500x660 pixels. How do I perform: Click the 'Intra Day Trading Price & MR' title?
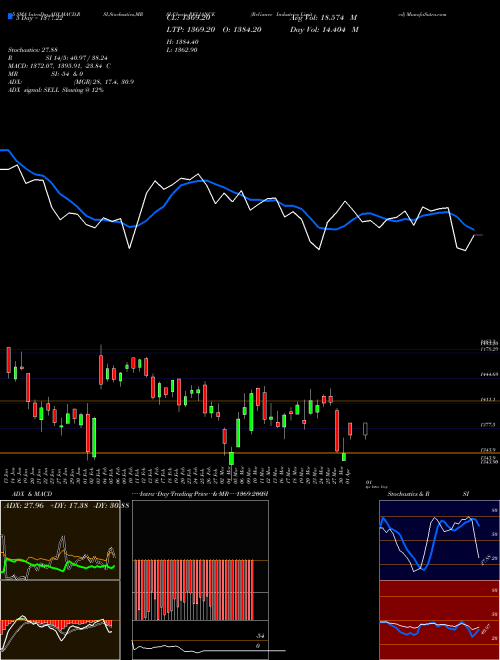point(183,494)
